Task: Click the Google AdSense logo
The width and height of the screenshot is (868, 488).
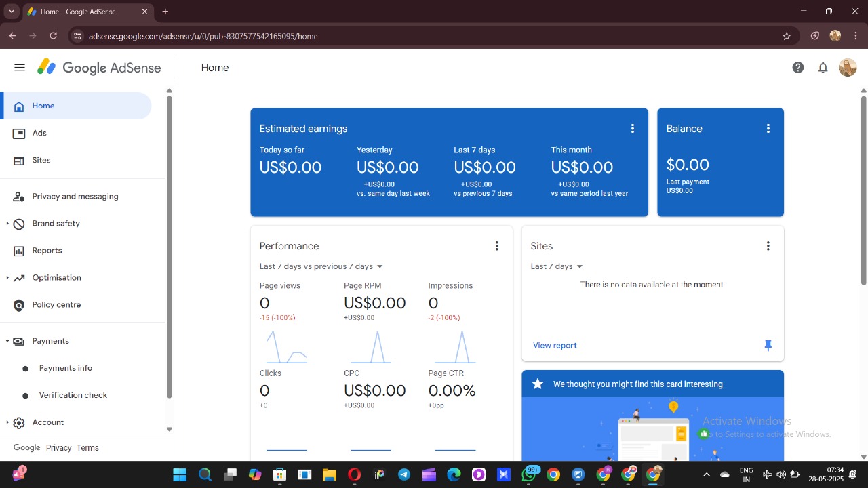Action: [x=99, y=67]
